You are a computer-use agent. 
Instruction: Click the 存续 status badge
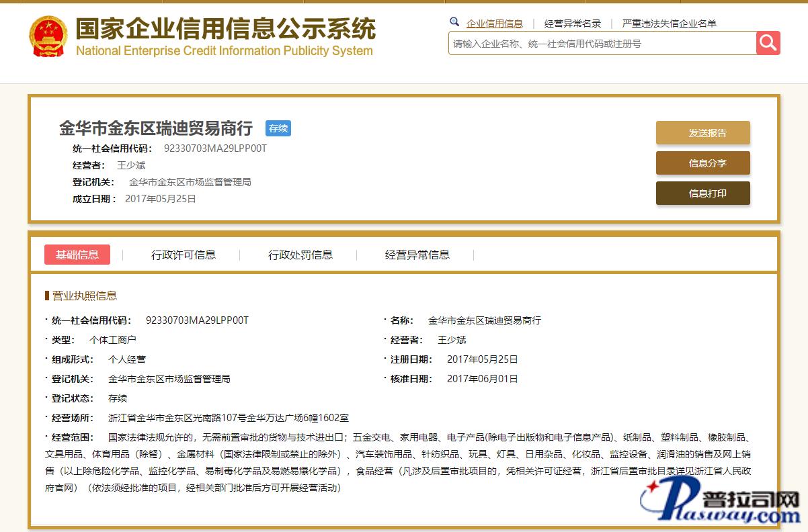tap(278, 128)
